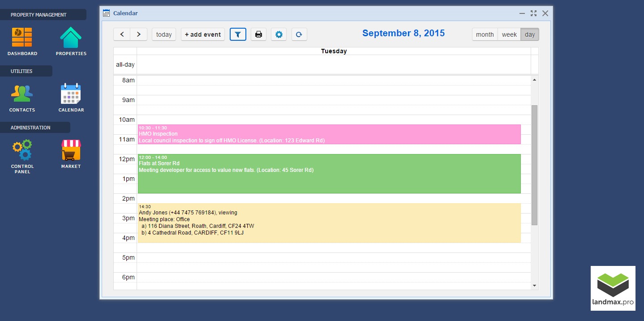Image resolution: width=644 pixels, height=321 pixels.
Task: Click the add event button
Action: pyautogui.click(x=203, y=34)
